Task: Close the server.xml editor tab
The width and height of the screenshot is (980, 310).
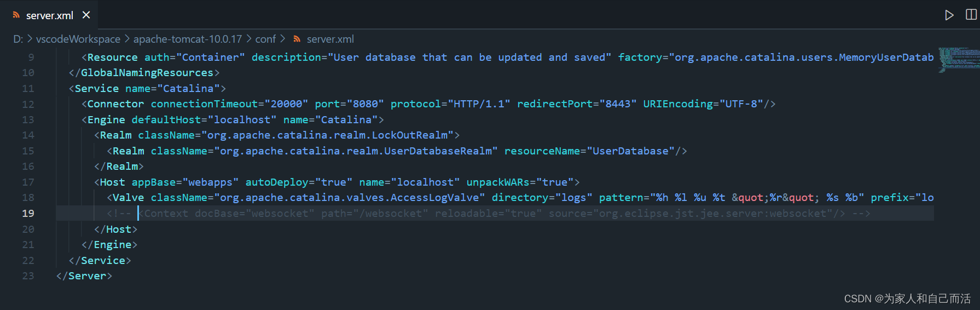Action: point(86,15)
